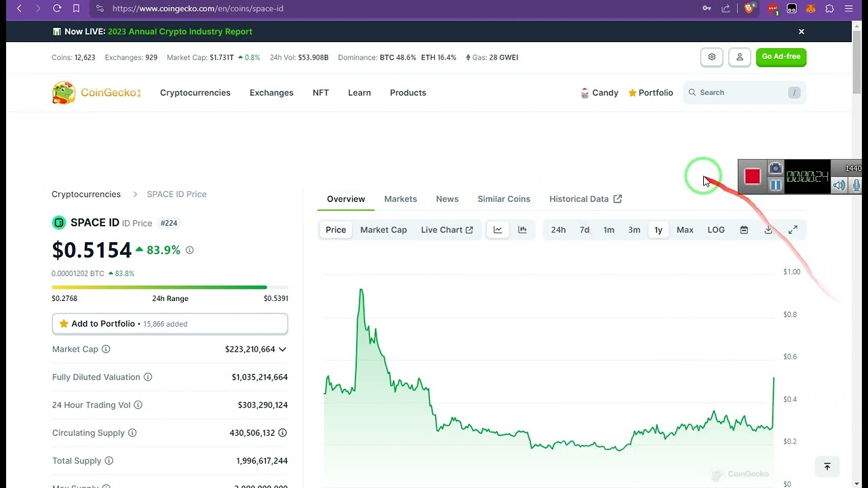Viewport: 868px width, 488px height.
Task: Select the Price chart toggle
Action: pyautogui.click(x=336, y=230)
